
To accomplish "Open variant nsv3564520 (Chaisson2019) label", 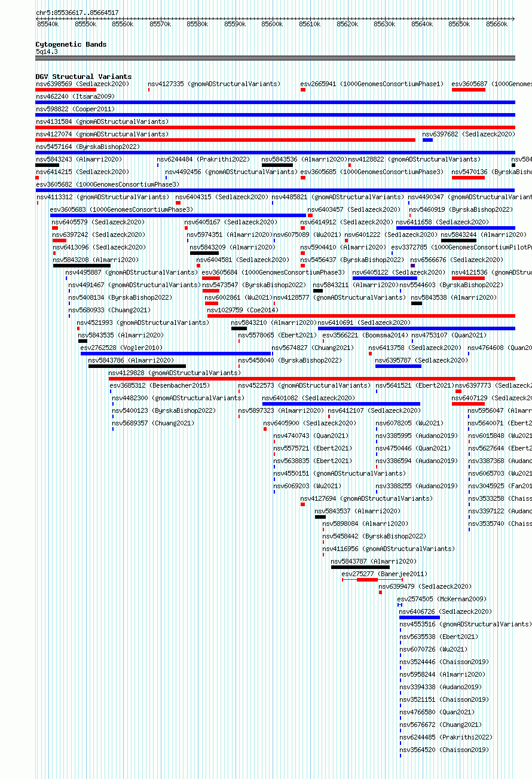I will click(445, 750).
